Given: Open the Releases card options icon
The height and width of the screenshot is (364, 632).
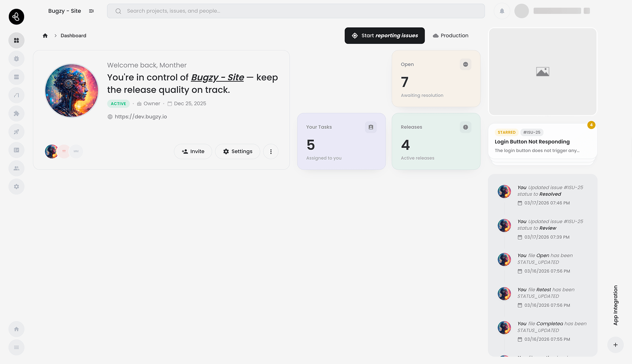Looking at the screenshot, I should 465,127.
